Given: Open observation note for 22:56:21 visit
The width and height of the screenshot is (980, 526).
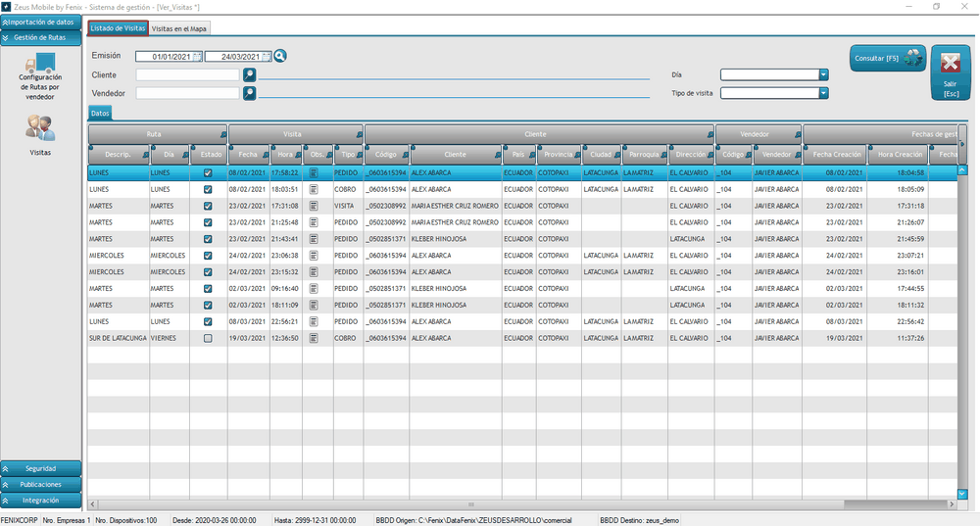Looking at the screenshot, I should tap(314, 321).
